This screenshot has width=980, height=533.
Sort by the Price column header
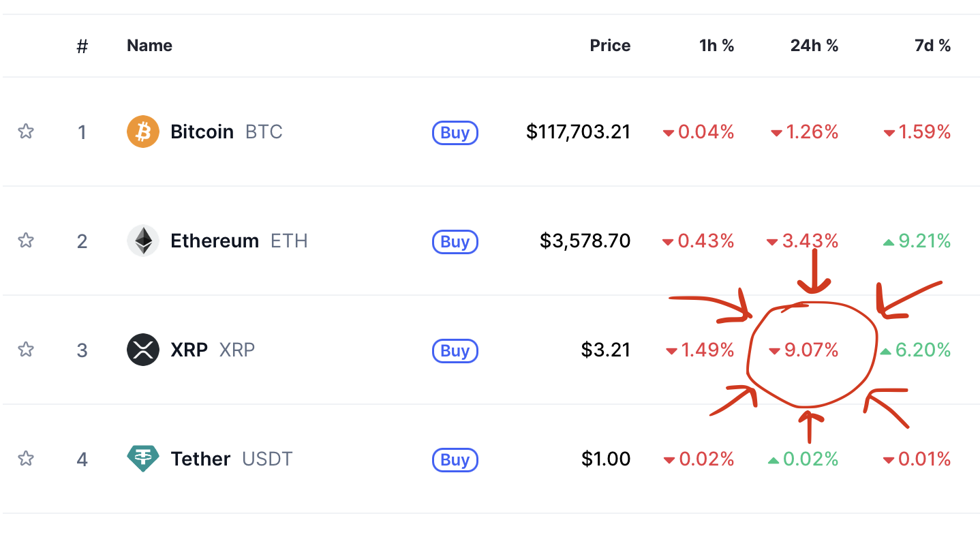coord(610,46)
